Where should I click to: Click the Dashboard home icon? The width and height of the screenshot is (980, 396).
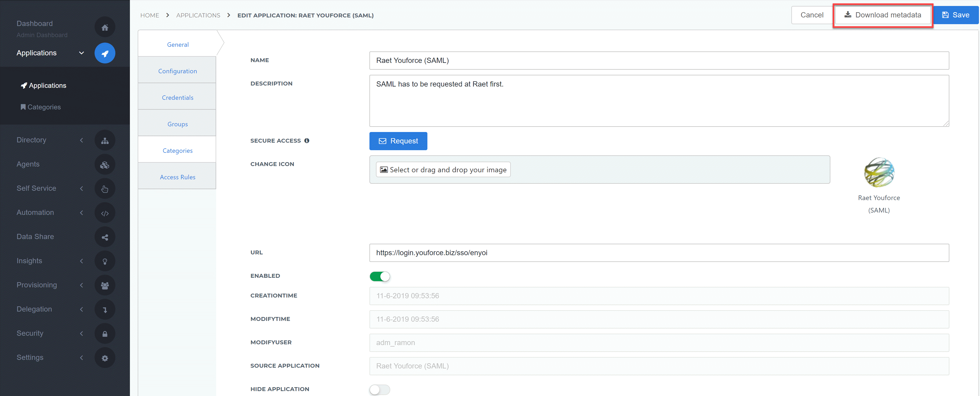(x=105, y=27)
